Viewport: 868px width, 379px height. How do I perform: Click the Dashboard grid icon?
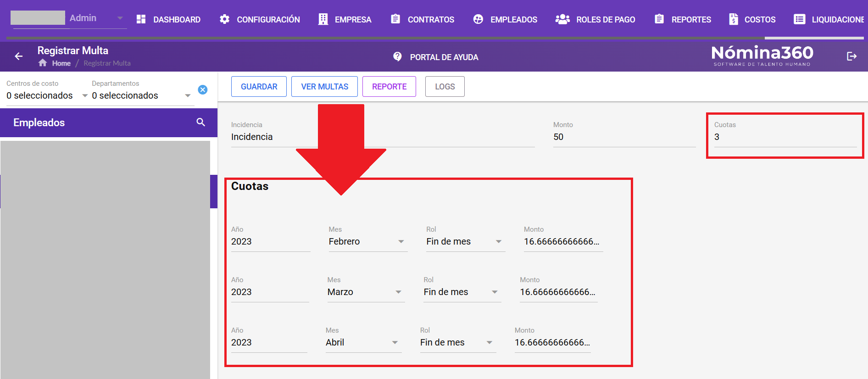pos(141,19)
